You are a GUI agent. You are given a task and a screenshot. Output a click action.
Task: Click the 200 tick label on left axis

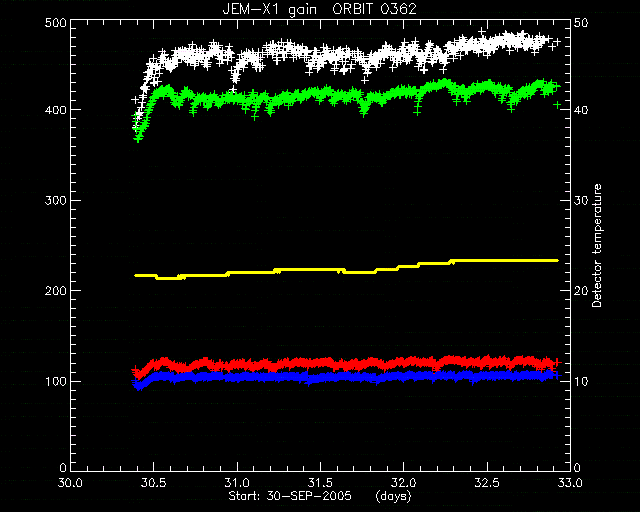(56, 291)
